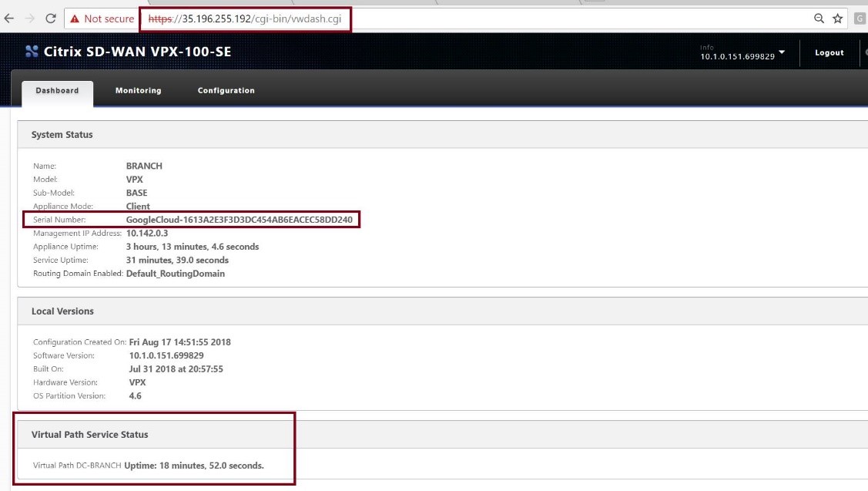Switch to the Monitoring tab

(139, 90)
